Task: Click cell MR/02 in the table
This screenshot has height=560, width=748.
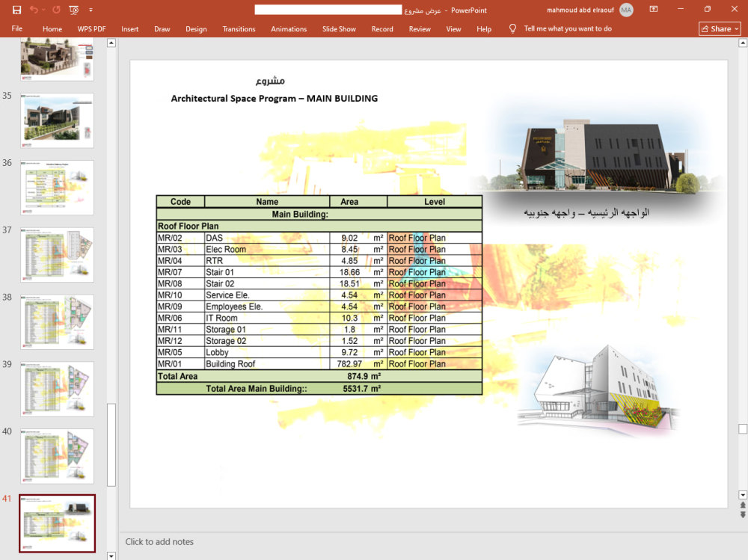Action: [180, 238]
